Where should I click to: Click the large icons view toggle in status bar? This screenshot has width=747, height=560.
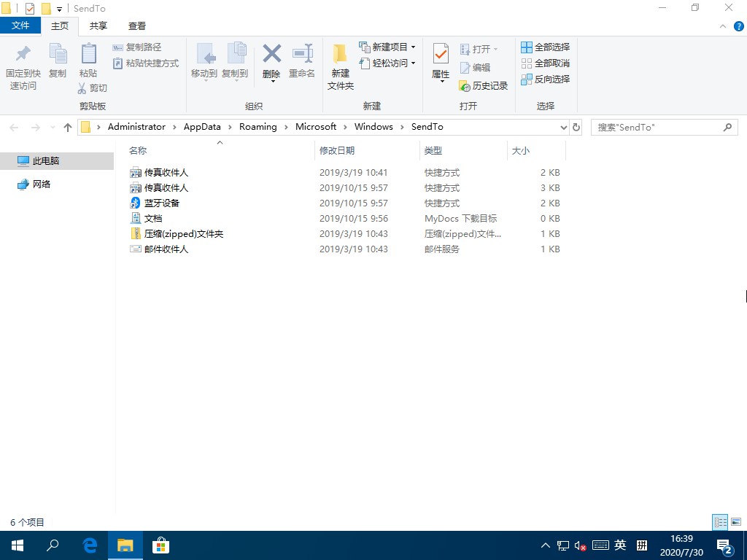(738, 522)
